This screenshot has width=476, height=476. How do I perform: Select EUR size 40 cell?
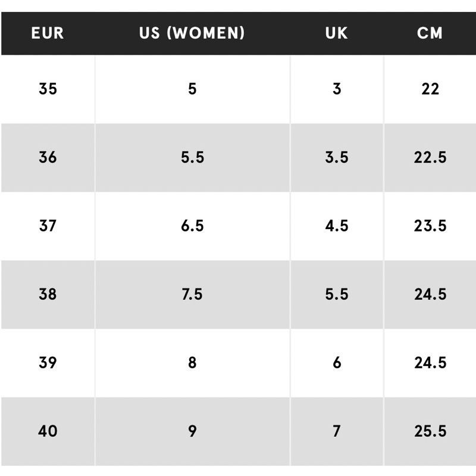48,431
